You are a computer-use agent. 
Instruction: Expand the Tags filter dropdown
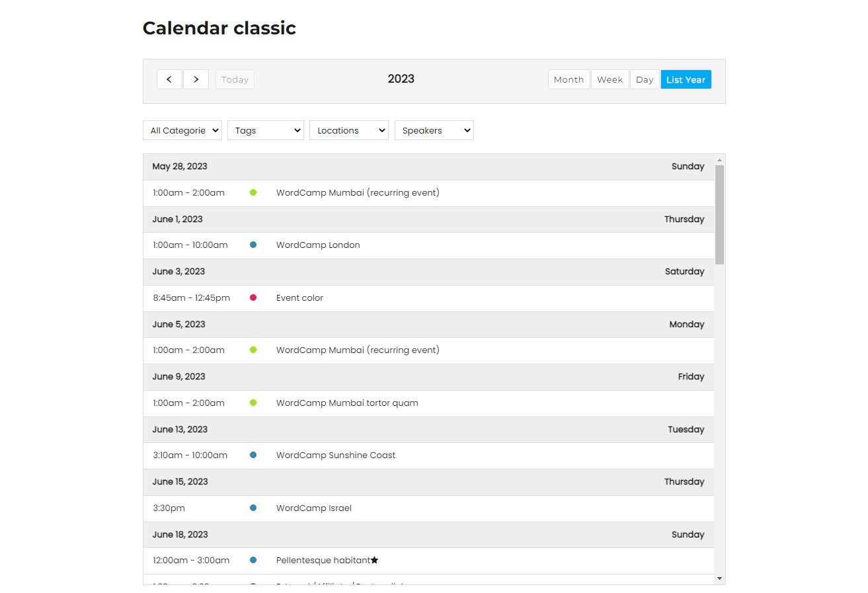pos(265,130)
